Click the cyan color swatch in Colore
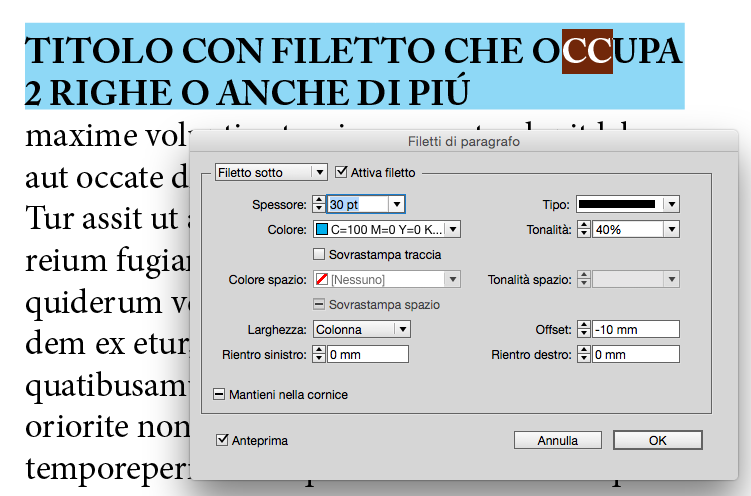751x496 pixels. click(322, 229)
